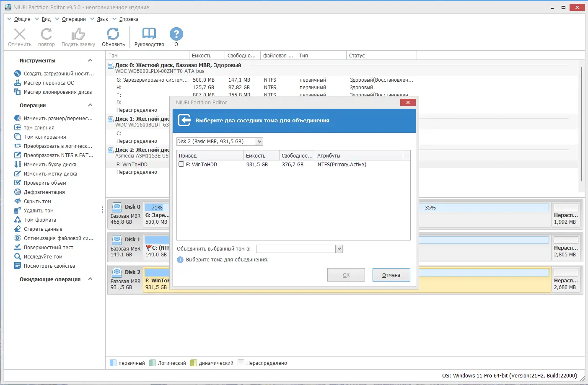
Task: Click the Емкость column header in main list
Action: (207, 55)
